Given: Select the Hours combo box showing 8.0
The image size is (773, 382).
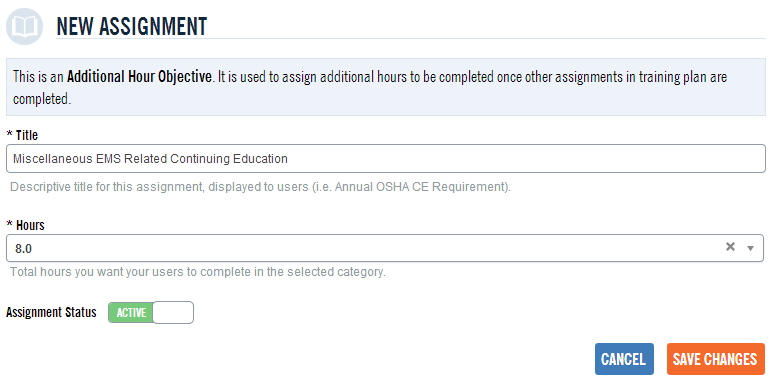Looking at the screenshot, I should point(385,248).
